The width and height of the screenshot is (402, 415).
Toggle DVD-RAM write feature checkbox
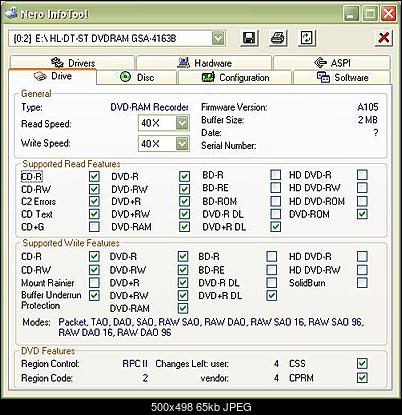pyautogui.click(x=183, y=308)
